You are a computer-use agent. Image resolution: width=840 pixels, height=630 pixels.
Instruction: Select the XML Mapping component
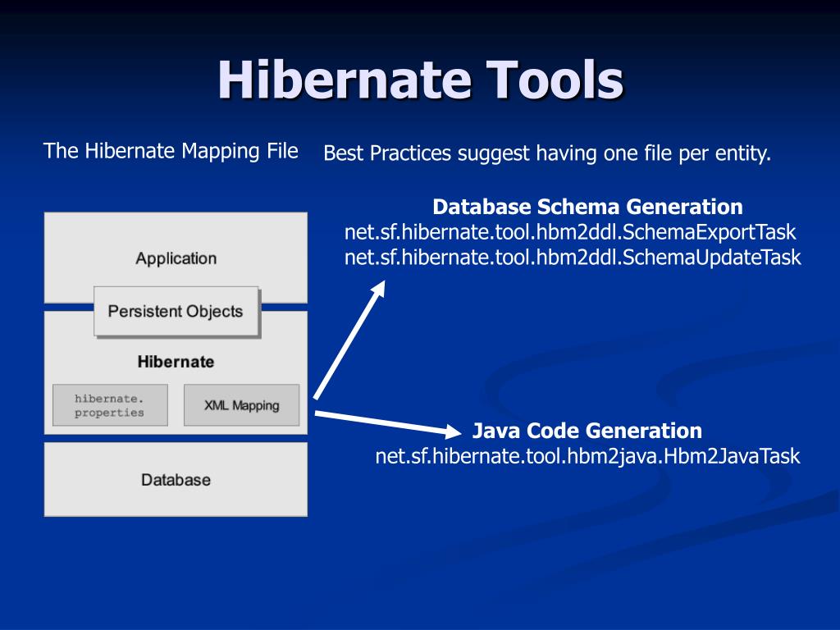click(242, 404)
